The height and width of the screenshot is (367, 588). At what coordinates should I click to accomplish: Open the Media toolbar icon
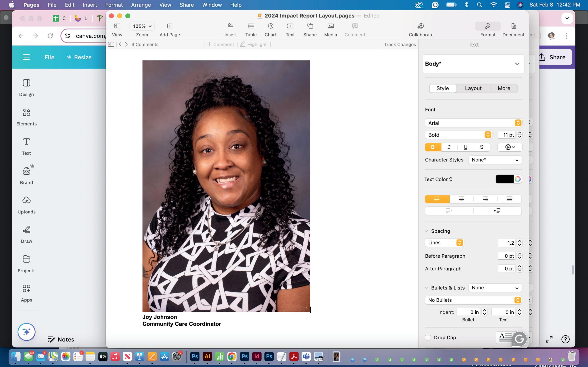pos(330,26)
